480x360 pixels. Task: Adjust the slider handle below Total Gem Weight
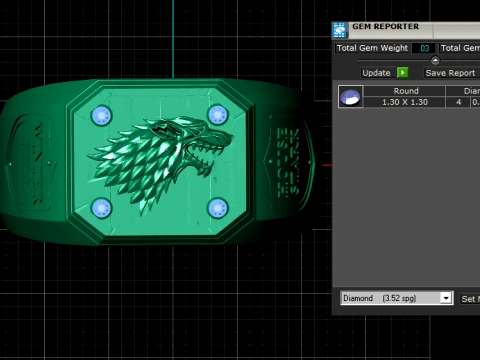point(435,60)
